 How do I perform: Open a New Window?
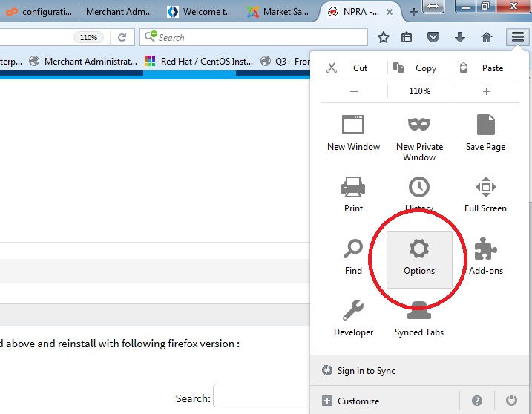tap(353, 125)
